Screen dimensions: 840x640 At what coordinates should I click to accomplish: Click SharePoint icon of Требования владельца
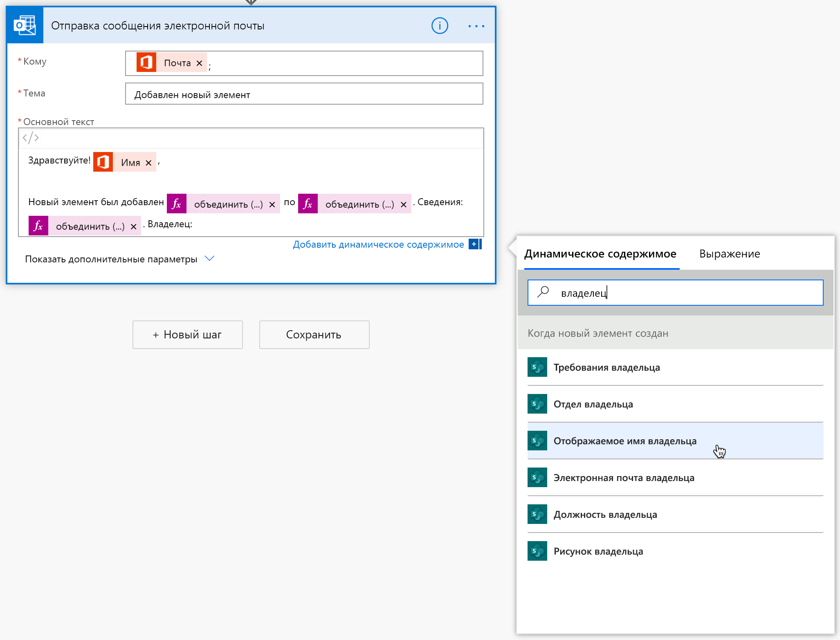(x=537, y=367)
